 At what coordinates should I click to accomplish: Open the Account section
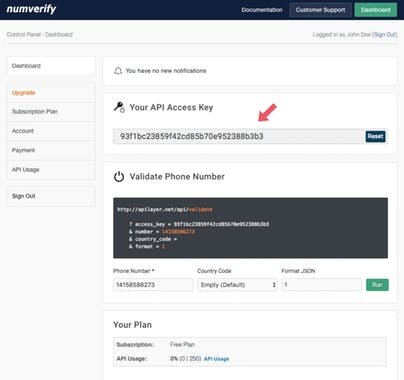pos(51,131)
